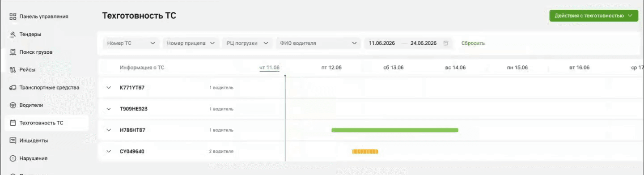Image resolution: width=644 pixels, height=175 pixels.
Task: Open the Водители section
Action: pos(31,105)
